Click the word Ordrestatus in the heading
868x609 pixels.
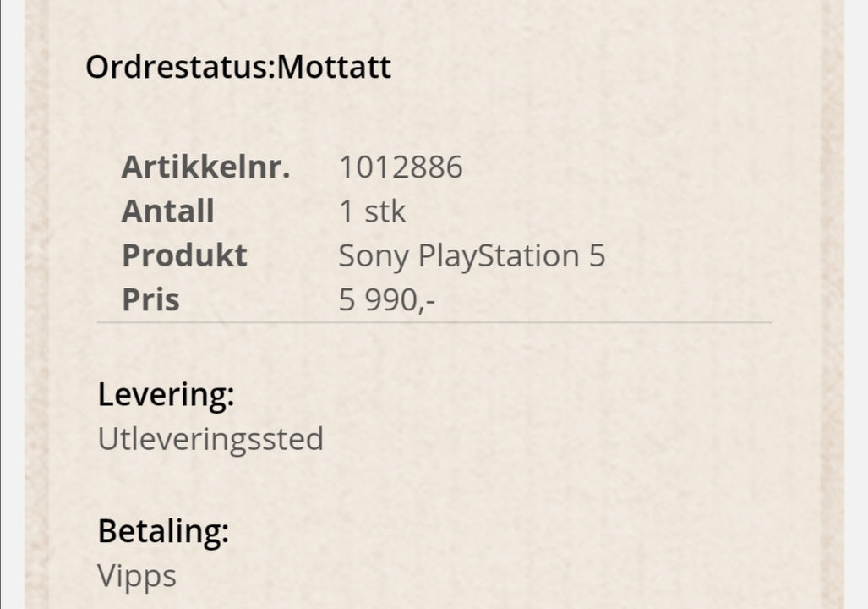click(x=177, y=68)
